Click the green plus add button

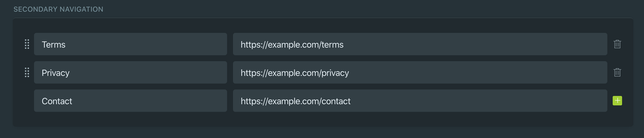pyautogui.click(x=617, y=101)
